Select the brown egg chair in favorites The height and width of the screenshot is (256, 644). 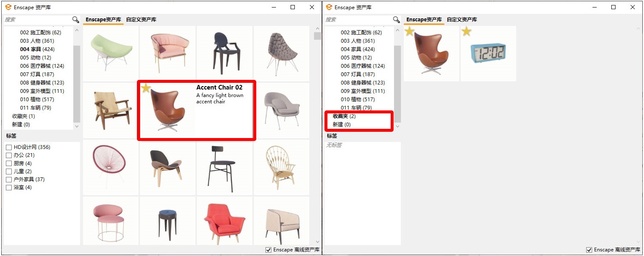click(x=431, y=54)
